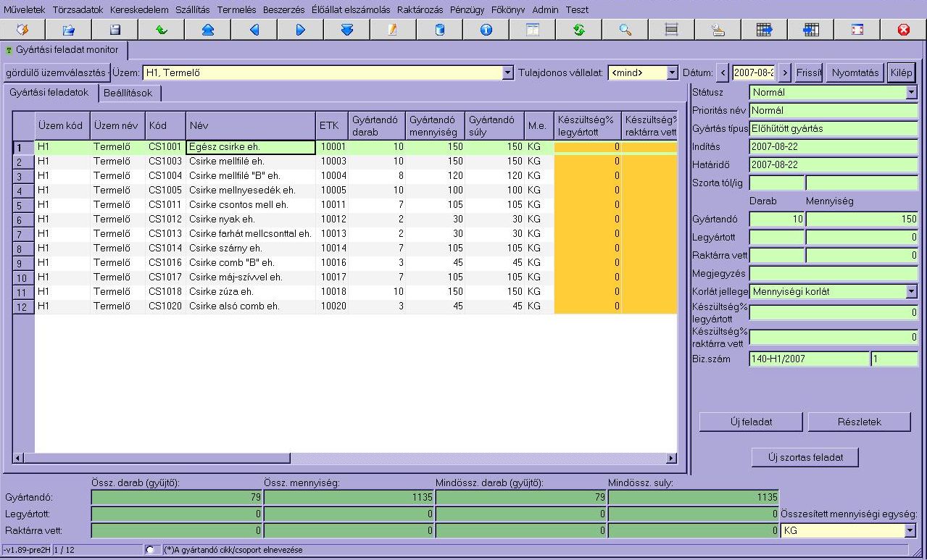Click the red X close toolbar icon
Image resolution: width=927 pixels, height=560 pixels.
click(903, 30)
